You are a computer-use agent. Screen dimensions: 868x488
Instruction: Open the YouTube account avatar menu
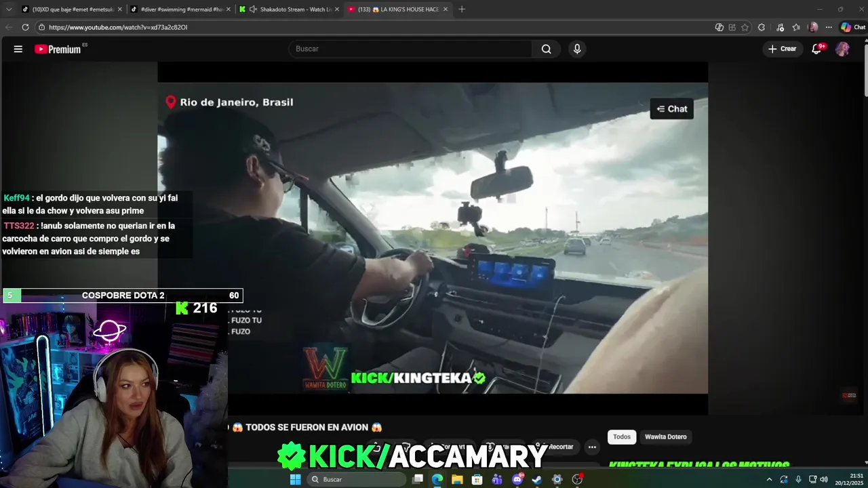tap(842, 49)
